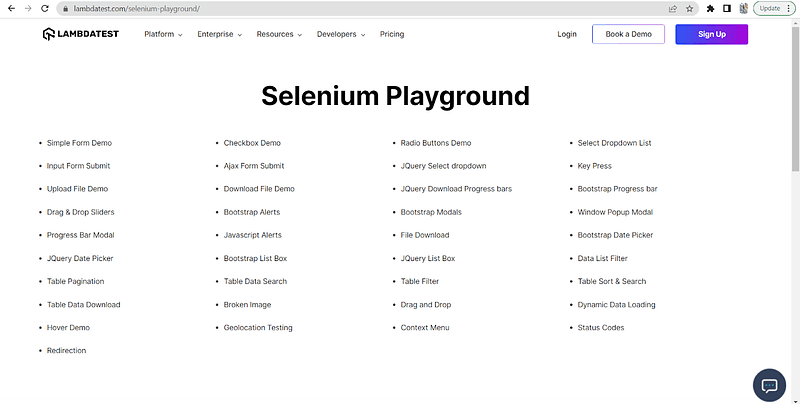Expand the Resources dropdown menu
800x404 pixels.
coord(279,34)
